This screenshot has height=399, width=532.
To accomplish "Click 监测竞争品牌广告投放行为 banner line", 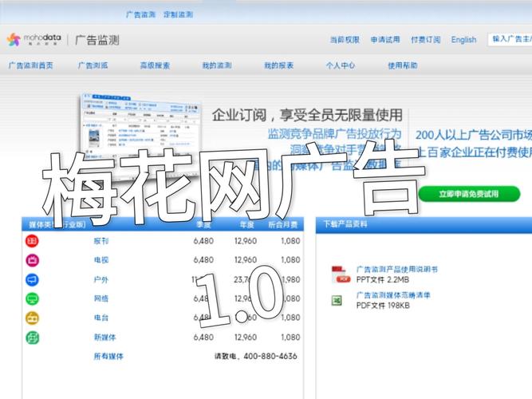I will [x=334, y=133].
